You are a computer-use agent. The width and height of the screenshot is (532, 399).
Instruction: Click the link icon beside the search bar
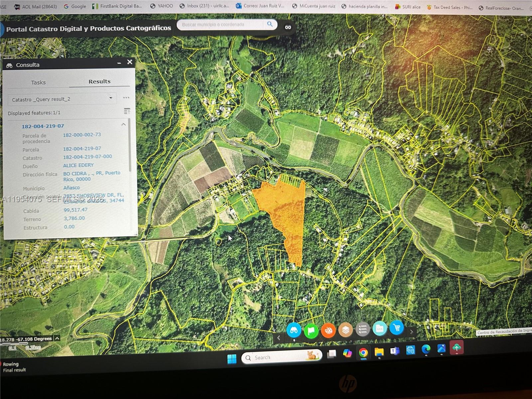coord(287,28)
